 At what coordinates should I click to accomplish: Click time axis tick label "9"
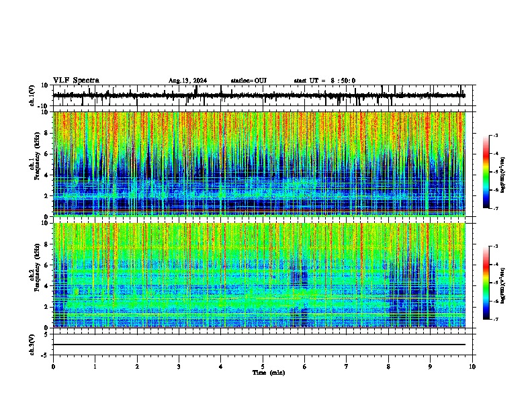430,367
